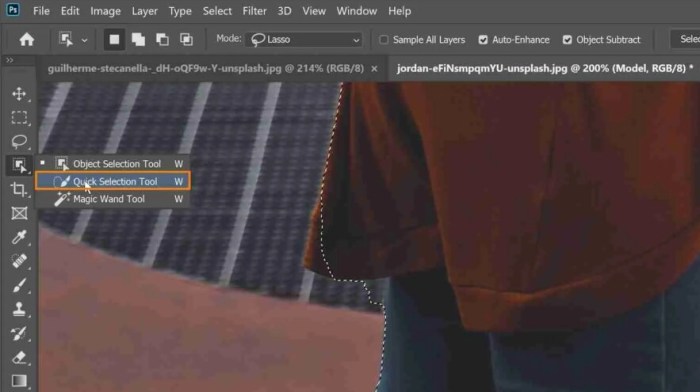Select the Lasso tool in toolbar
Viewport: 700px width, 392px height.
pyautogui.click(x=19, y=142)
